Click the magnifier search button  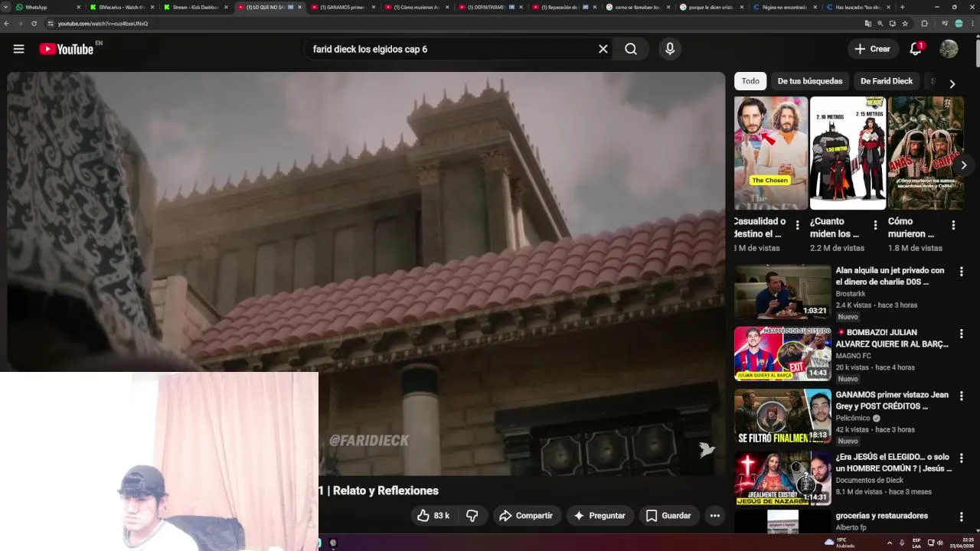coord(631,49)
